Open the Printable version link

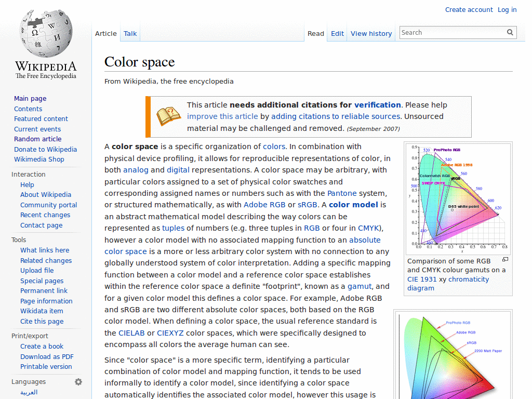[46, 366]
